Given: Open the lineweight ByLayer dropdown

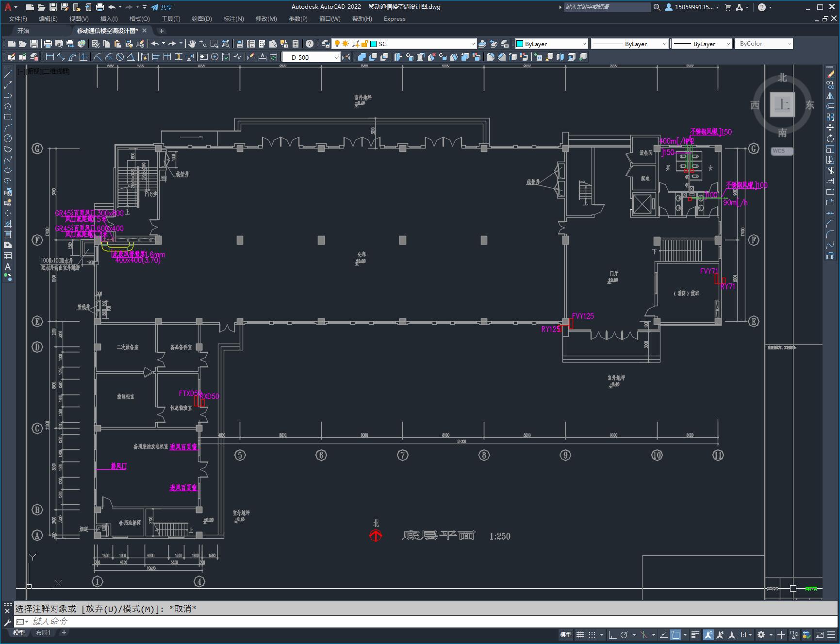Looking at the screenshot, I should coord(728,44).
